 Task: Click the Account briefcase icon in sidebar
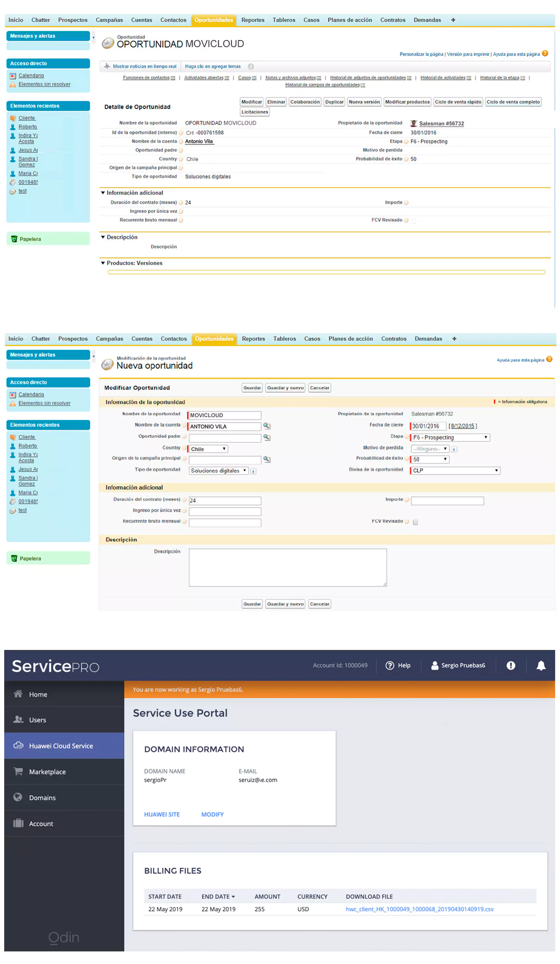click(x=18, y=823)
